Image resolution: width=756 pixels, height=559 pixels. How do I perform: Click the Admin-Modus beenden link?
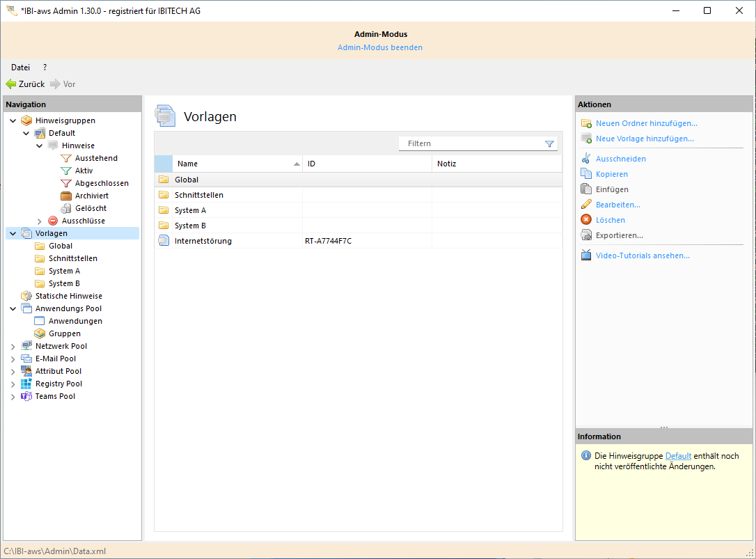[x=380, y=47]
